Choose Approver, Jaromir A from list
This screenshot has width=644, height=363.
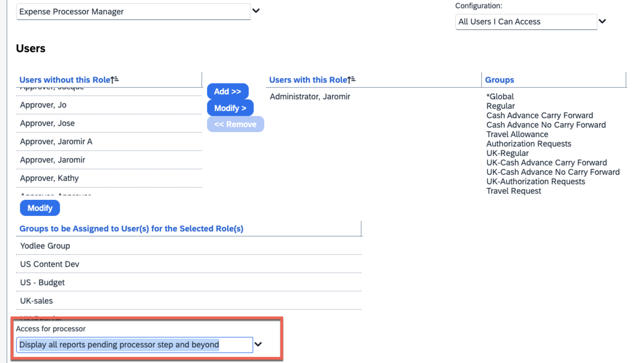[56, 142]
